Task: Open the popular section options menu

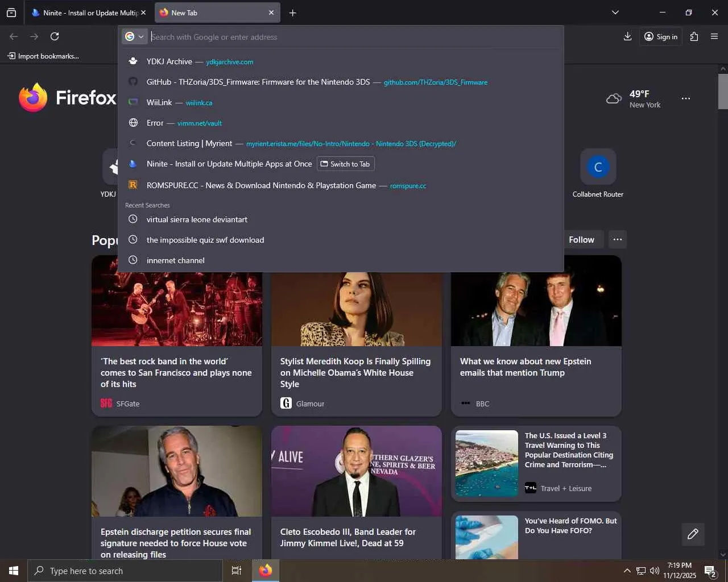Action: [x=617, y=240]
